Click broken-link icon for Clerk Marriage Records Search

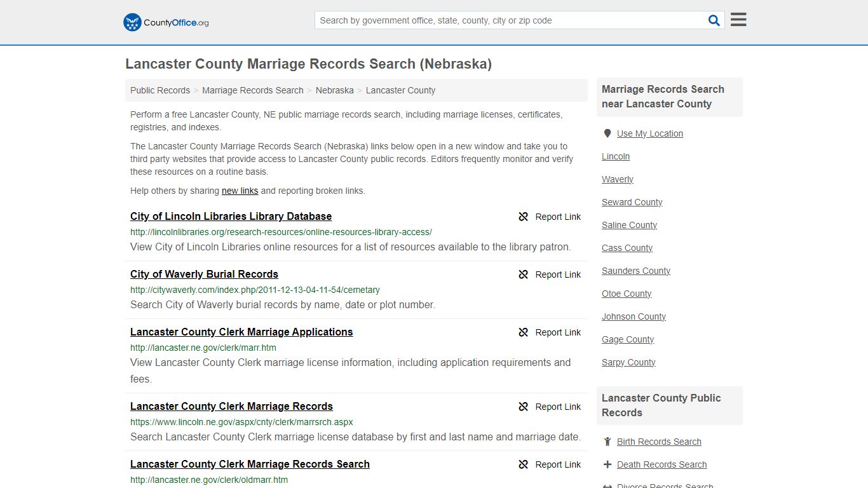coord(524,464)
